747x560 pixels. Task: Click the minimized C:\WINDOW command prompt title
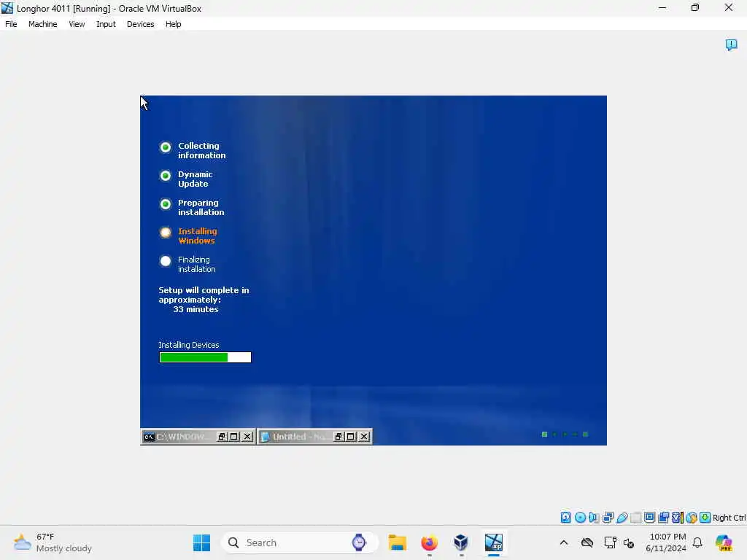(x=182, y=437)
